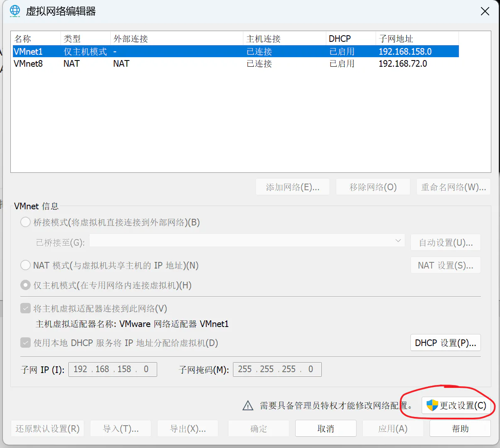Open DHCP 设置(P) dialog
Image resolution: width=500 pixels, height=448 pixels.
(446, 343)
